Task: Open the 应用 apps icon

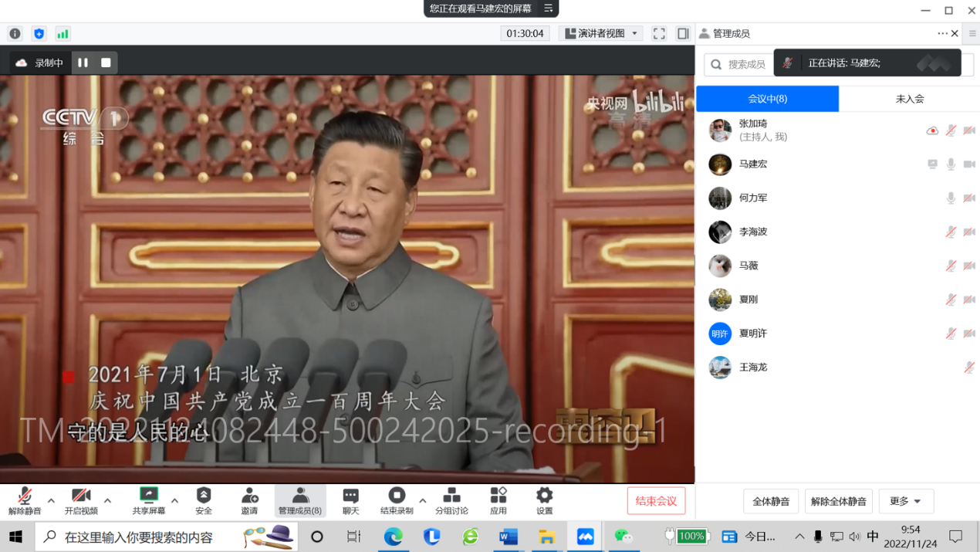Action: pos(498,500)
